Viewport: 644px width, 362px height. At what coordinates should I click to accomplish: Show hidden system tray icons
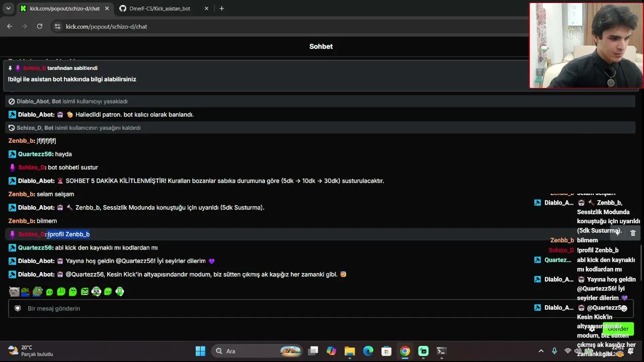point(541,351)
